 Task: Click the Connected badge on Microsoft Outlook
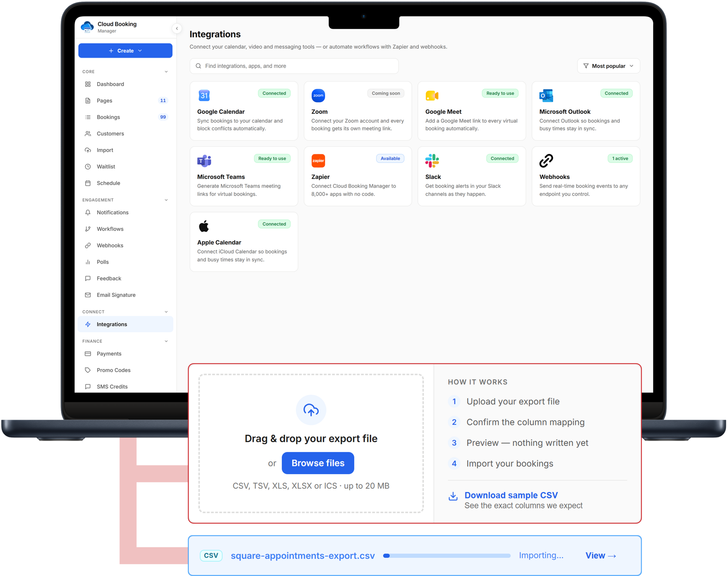616,93
